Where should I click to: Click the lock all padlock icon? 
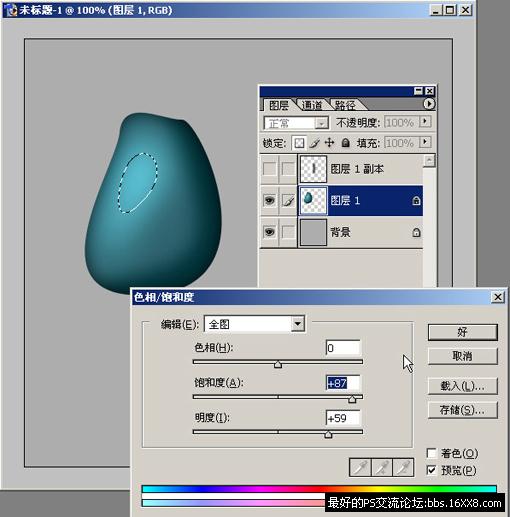pyautogui.click(x=345, y=143)
